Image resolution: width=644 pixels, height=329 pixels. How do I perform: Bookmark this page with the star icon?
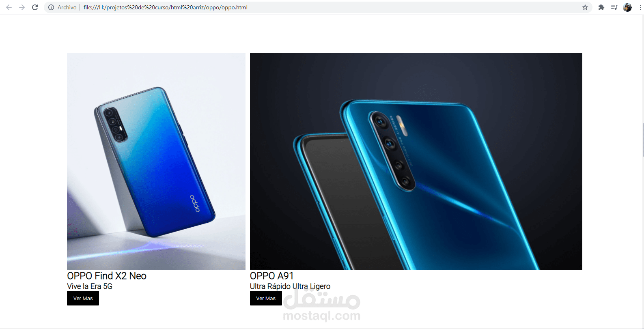(x=585, y=7)
